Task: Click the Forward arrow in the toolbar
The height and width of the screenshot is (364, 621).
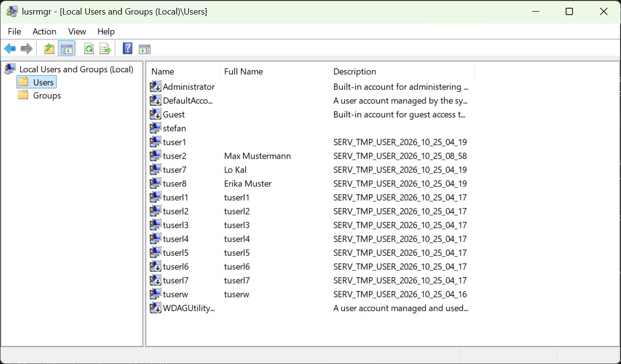Action: coord(27,49)
